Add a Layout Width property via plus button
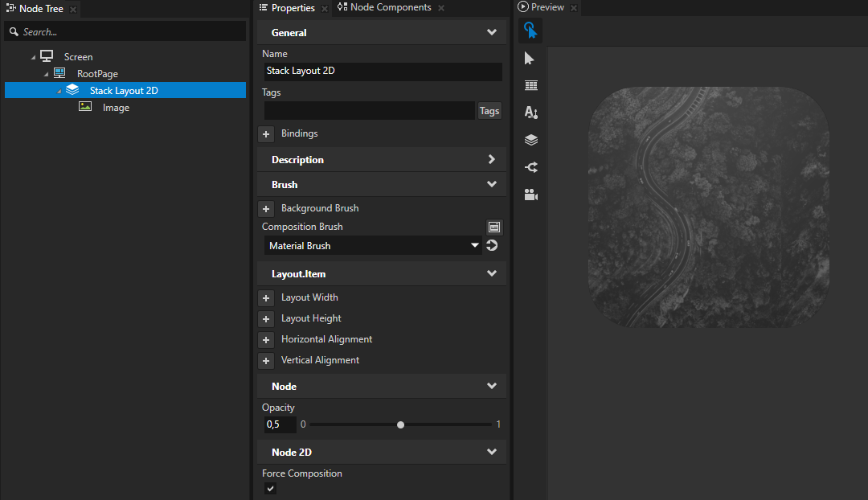Screen dimensions: 868x500 266,297
